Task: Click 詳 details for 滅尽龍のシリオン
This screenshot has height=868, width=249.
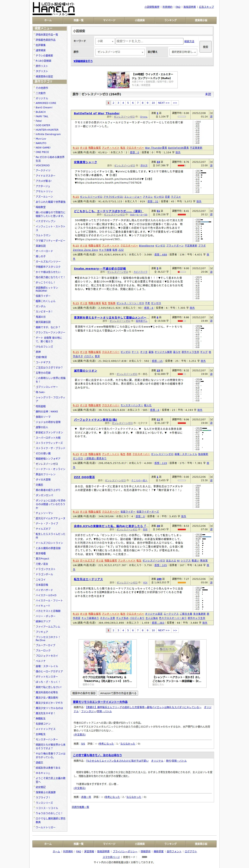Action: click(211, 374)
